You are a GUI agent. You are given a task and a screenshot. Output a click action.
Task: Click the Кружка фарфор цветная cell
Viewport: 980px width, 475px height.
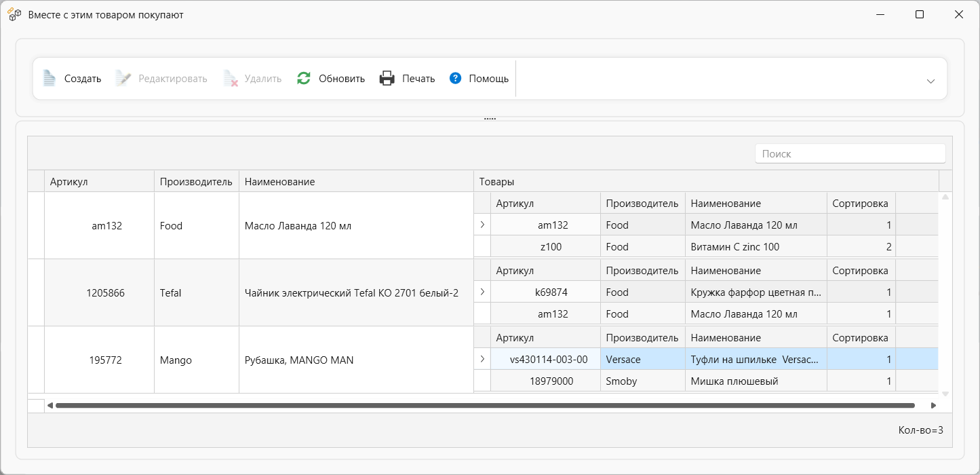pos(756,292)
